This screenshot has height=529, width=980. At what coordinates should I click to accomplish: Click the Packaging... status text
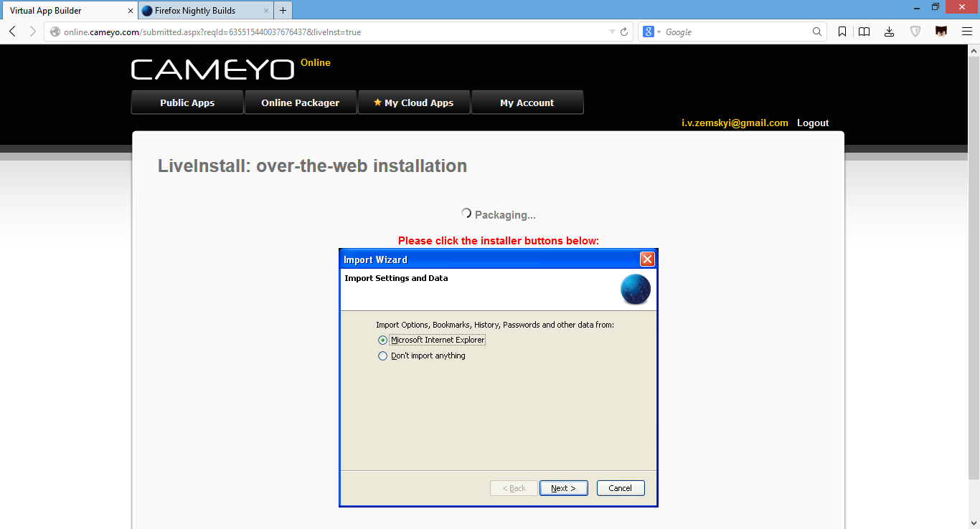pos(505,215)
